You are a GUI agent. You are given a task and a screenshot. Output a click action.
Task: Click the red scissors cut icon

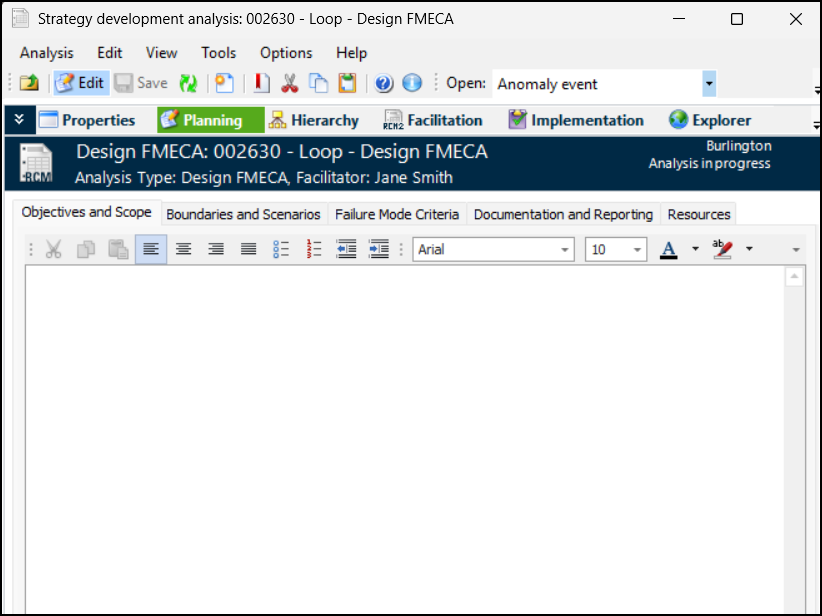point(289,83)
